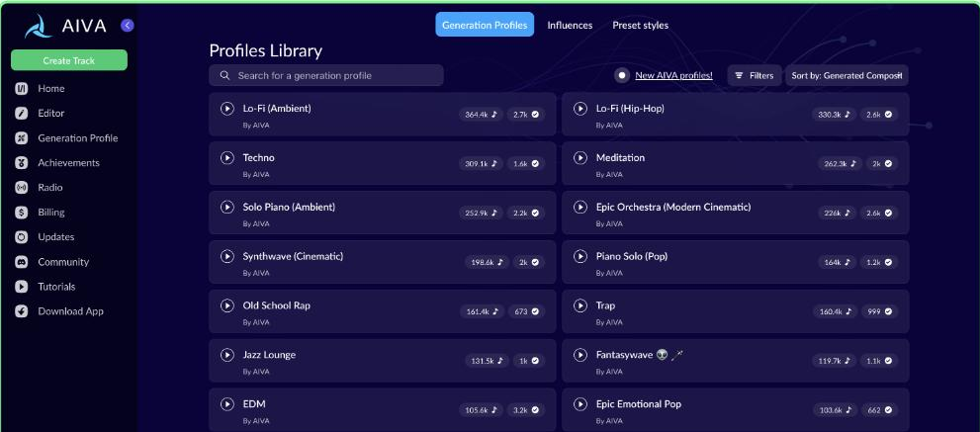This screenshot has width=980, height=432.
Task: Select the Synthwave (Cinematic) title
Action: point(293,256)
